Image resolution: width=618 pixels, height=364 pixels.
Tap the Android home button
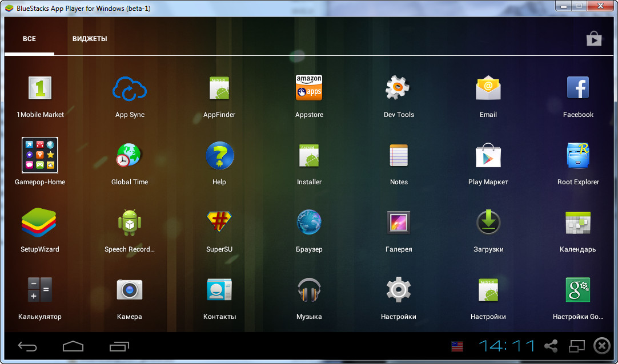(x=73, y=346)
